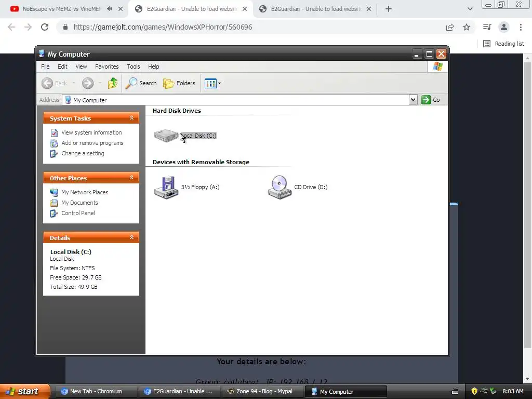Toggle the Folders pane button

point(179,83)
